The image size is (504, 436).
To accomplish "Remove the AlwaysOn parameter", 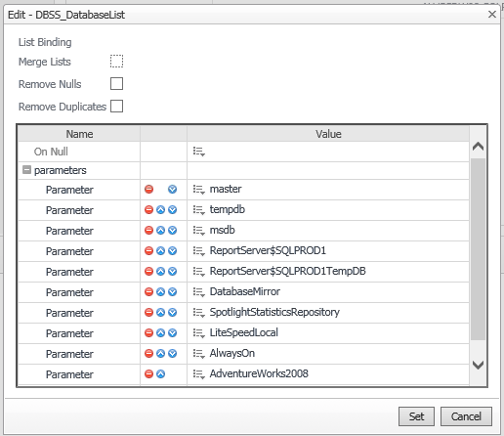I will (x=148, y=354).
